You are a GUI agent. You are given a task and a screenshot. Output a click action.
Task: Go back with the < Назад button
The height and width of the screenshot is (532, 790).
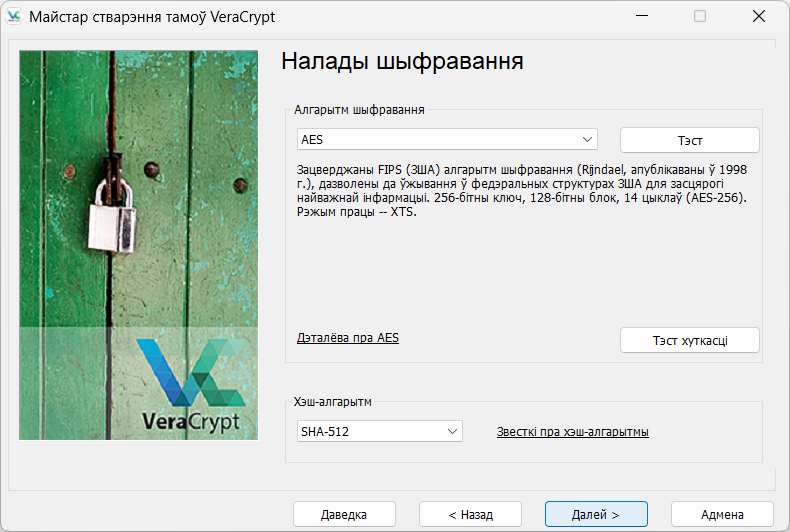click(470, 514)
